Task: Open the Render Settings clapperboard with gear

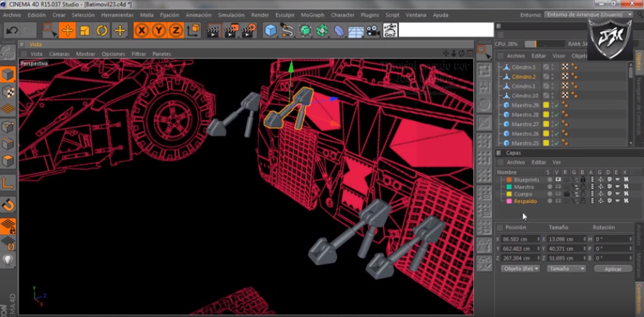Action: [x=249, y=30]
